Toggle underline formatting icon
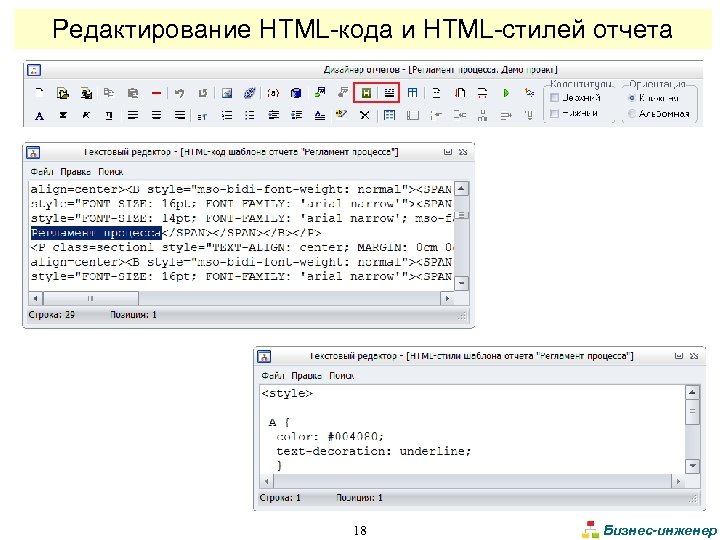This screenshot has width=720, height=540. coord(109,116)
